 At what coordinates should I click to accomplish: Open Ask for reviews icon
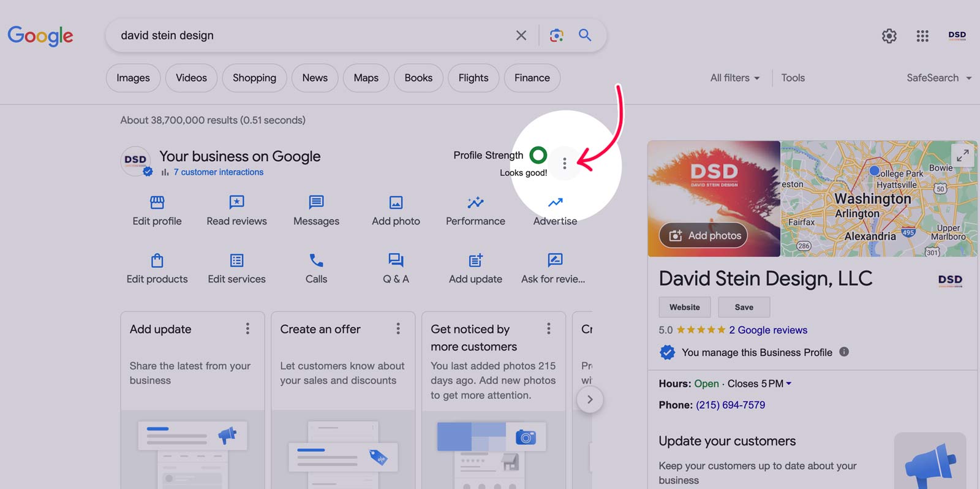tap(555, 260)
